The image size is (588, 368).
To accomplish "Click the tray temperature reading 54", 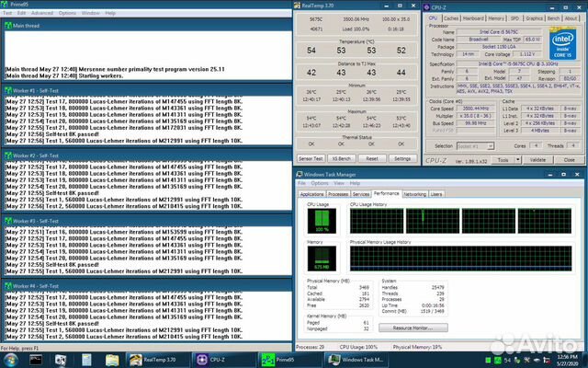I will 507,360.
